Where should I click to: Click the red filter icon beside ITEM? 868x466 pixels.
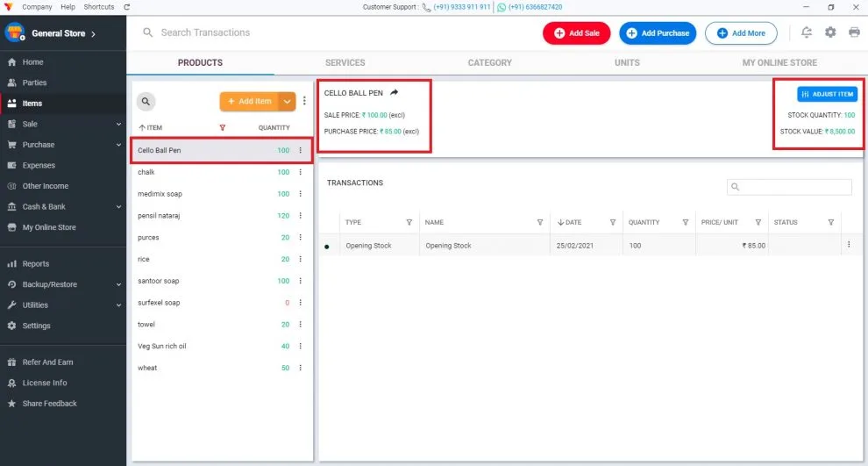point(223,127)
